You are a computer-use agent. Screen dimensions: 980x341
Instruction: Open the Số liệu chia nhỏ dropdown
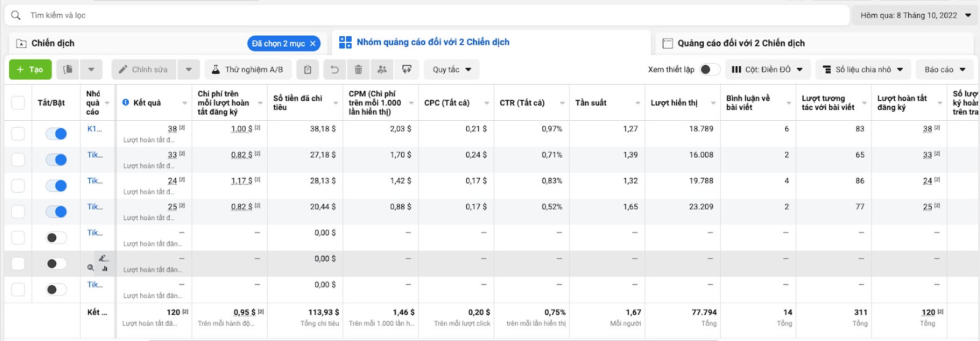863,70
